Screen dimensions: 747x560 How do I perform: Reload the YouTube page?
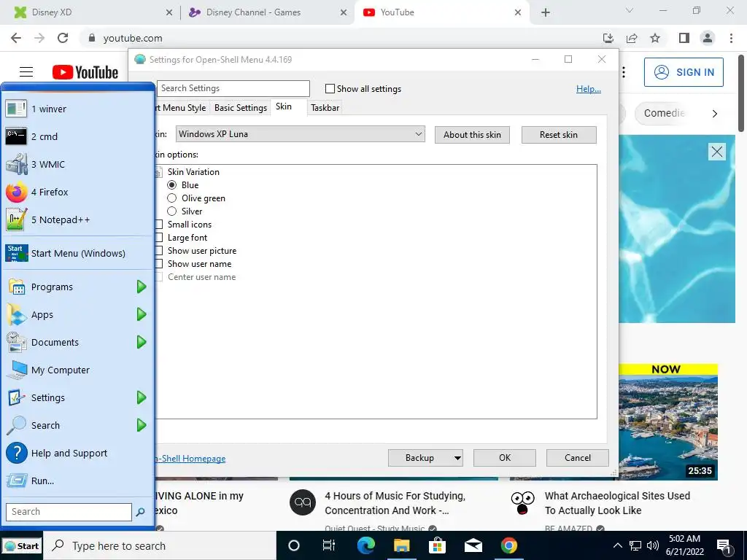pyautogui.click(x=63, y=38)
